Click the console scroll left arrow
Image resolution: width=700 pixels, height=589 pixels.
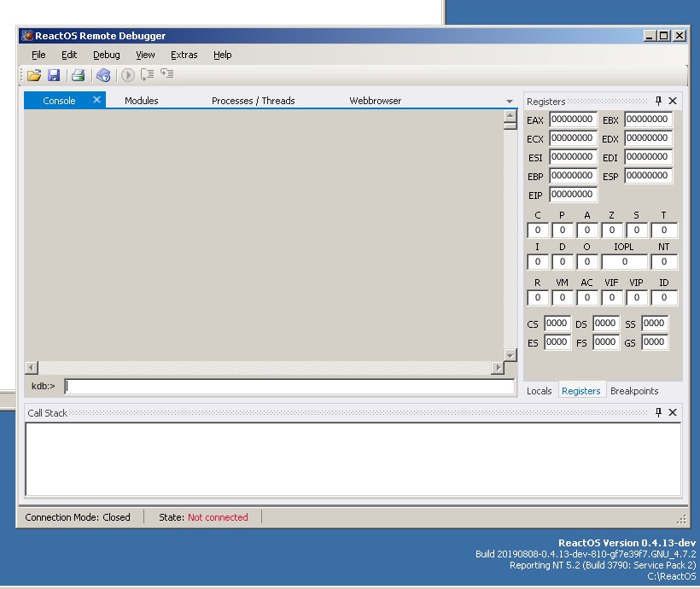pos(32,368)
